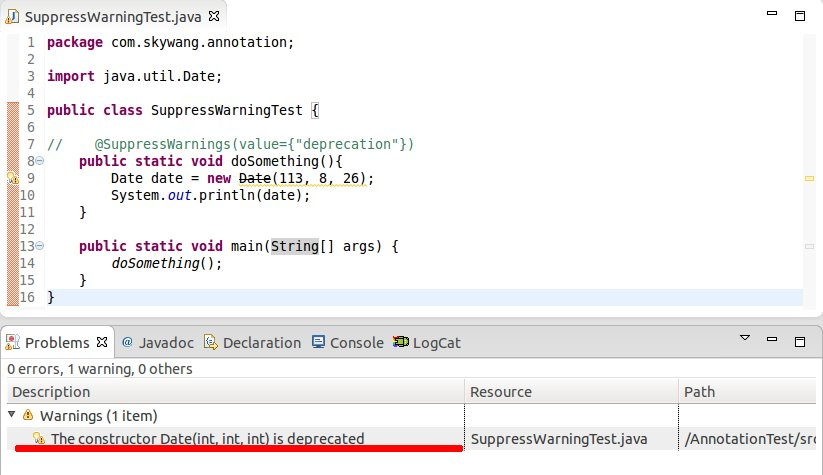823x475 pixels.
Task: Close the SuppressWarningTest.java editor tab
Action: coord(214,16)
